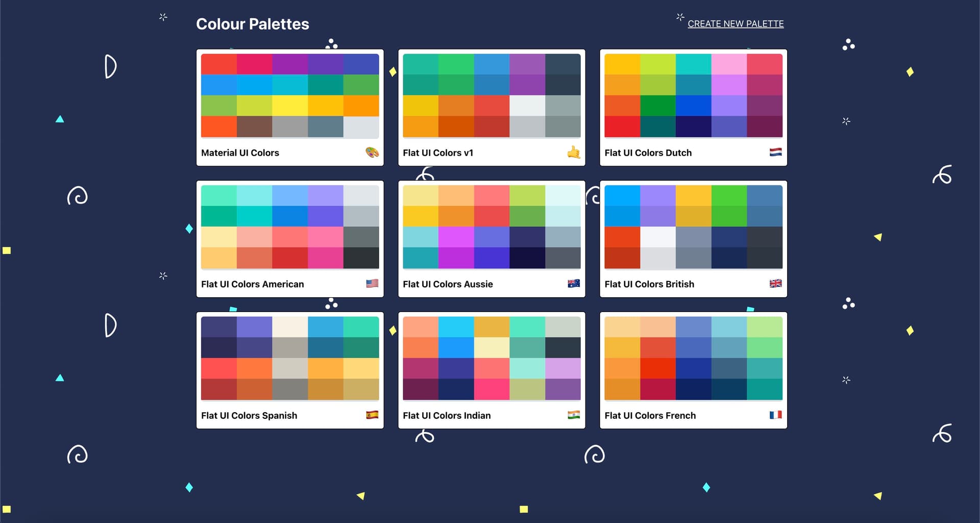Pick the dark charcoal bottom-right swatch in Flat UI American
The width and height of the screenshot is (980, 523).
click(361, 258)
